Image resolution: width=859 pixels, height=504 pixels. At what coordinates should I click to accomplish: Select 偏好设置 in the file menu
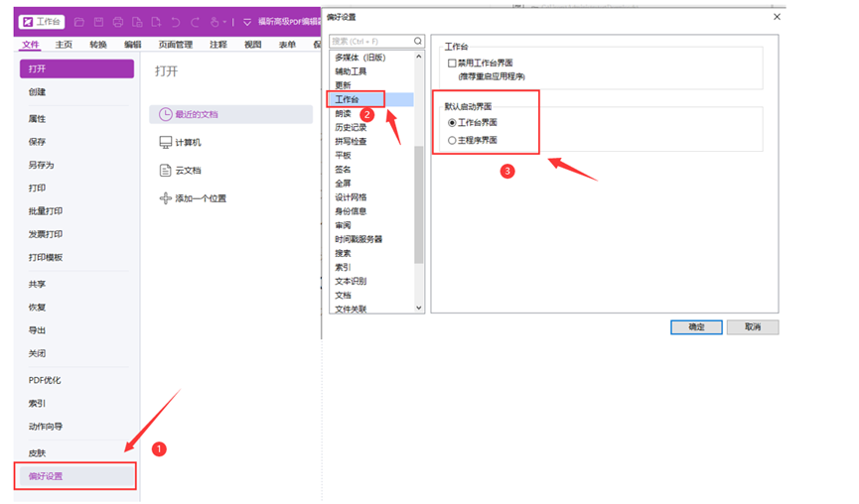(76, 476)
